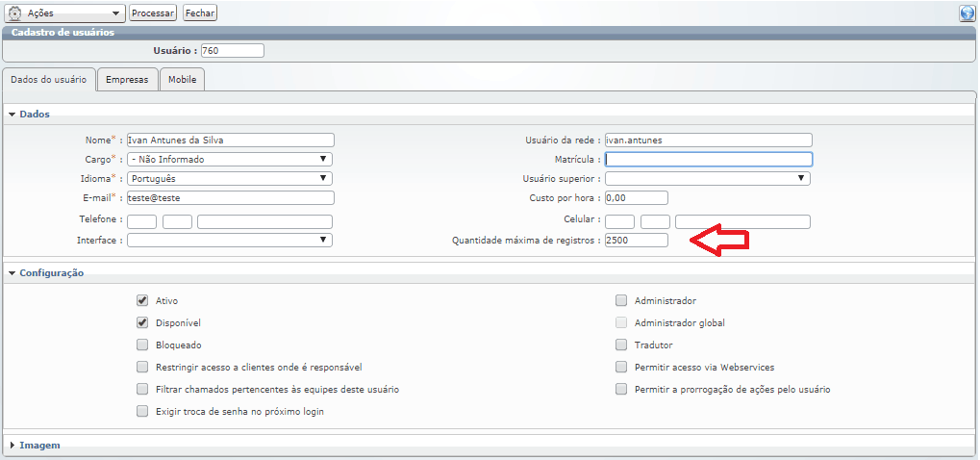Image resolution: width=980 pixels, height=460 pixels.
Task: Collapse the Configuração section
Action: point(13,273)
